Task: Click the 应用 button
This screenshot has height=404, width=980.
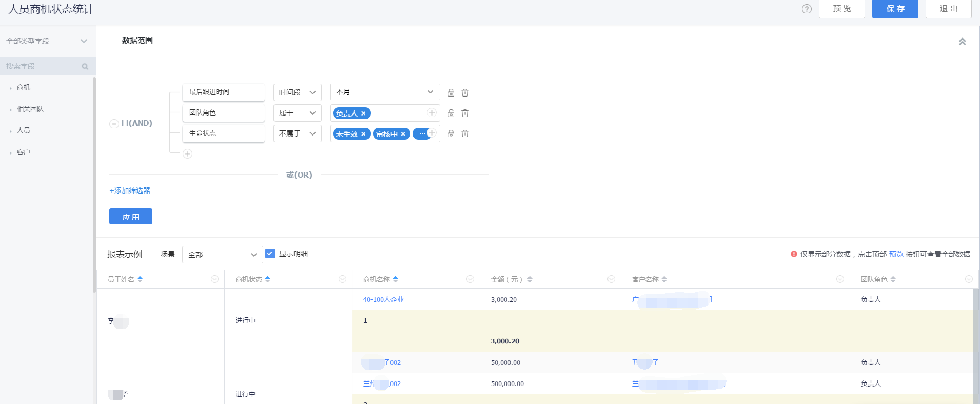Action: click(x=131, y=217)
